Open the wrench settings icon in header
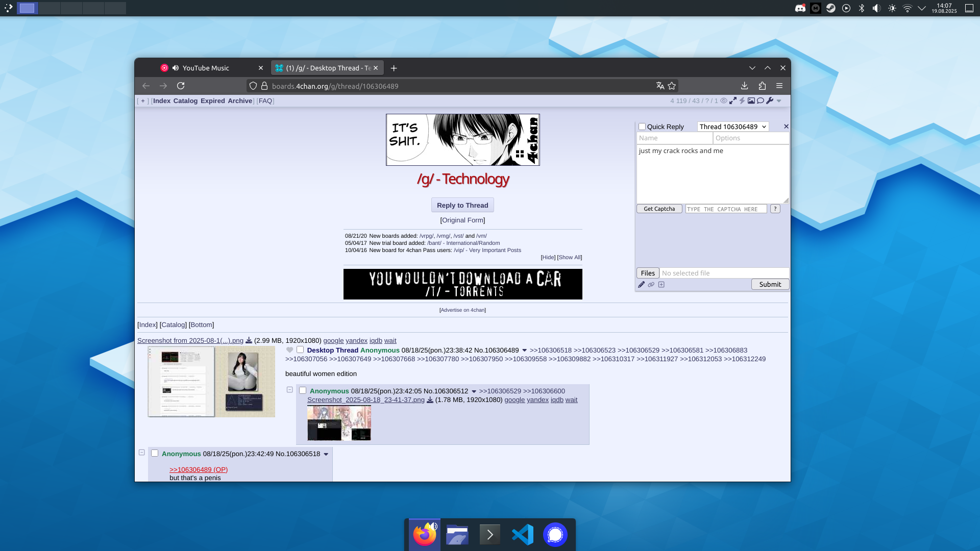The height and width of the screenshot is (551, 980). pos(770,101)
